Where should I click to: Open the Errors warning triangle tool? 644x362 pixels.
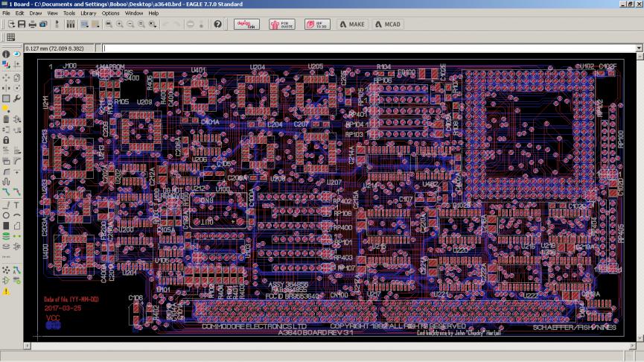[6, 291]
